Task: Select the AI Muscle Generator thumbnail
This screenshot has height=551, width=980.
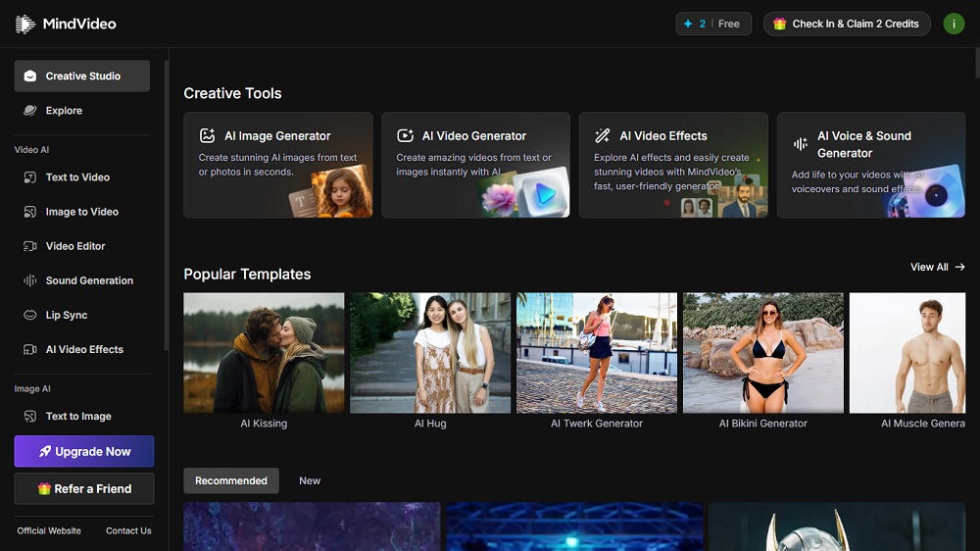Action: 907,353
